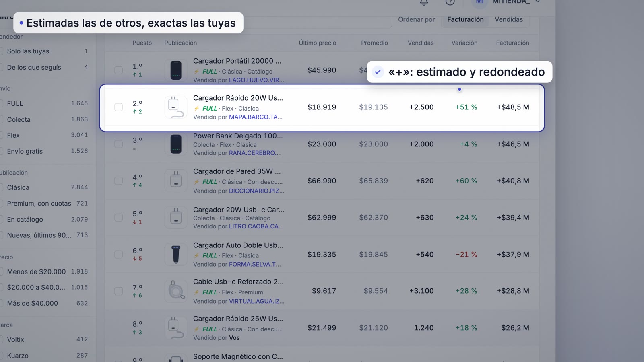
Task: Click the Cargador Rápido 25W product image
Action: pos(176,328)
